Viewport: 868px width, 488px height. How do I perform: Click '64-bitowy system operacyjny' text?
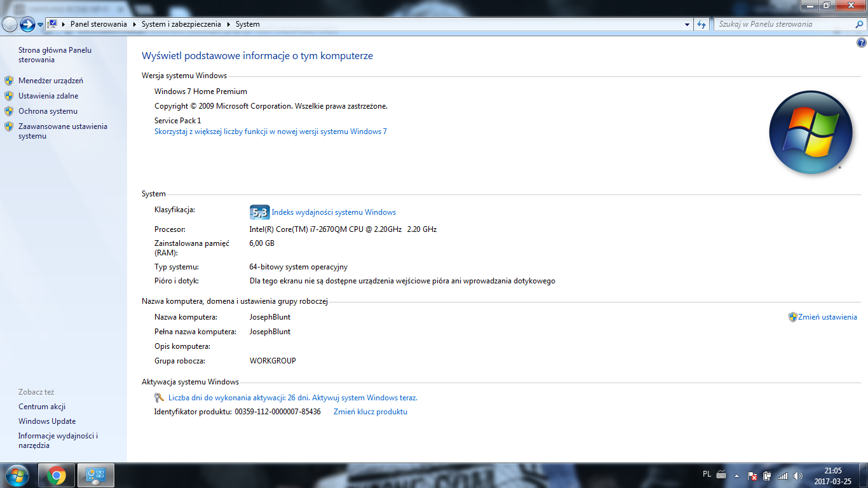(299, 267)
